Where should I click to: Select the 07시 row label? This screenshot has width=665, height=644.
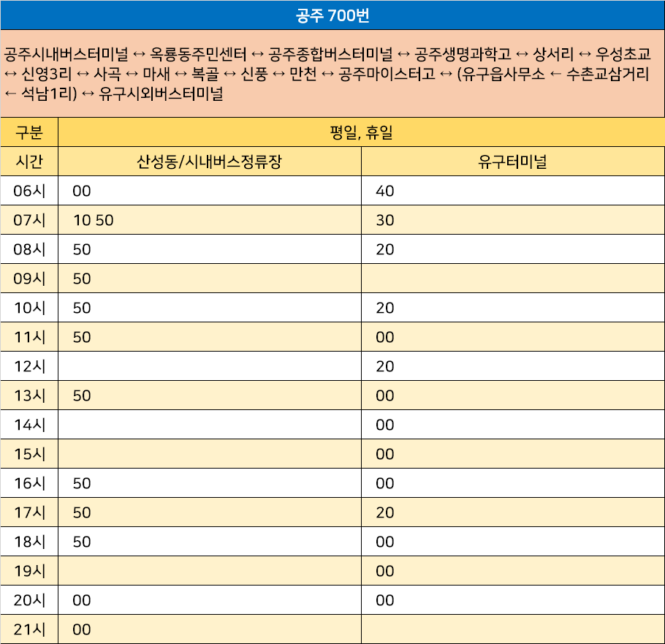pos(29,220)
